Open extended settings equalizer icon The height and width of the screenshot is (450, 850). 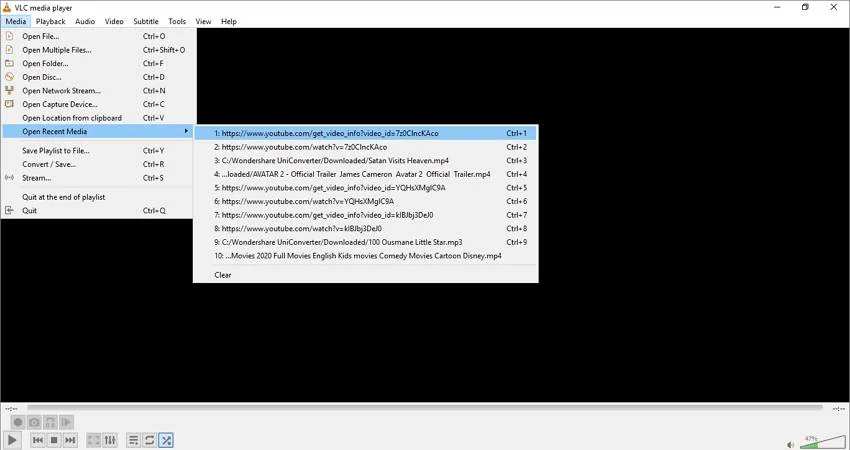(x=110, y=440)
